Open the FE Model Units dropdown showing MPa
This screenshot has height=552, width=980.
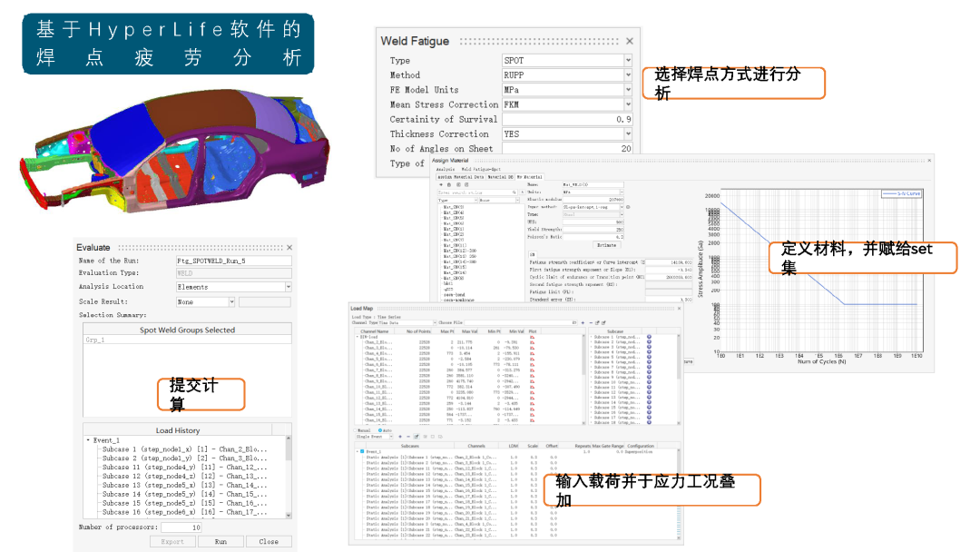click(567, 89)
